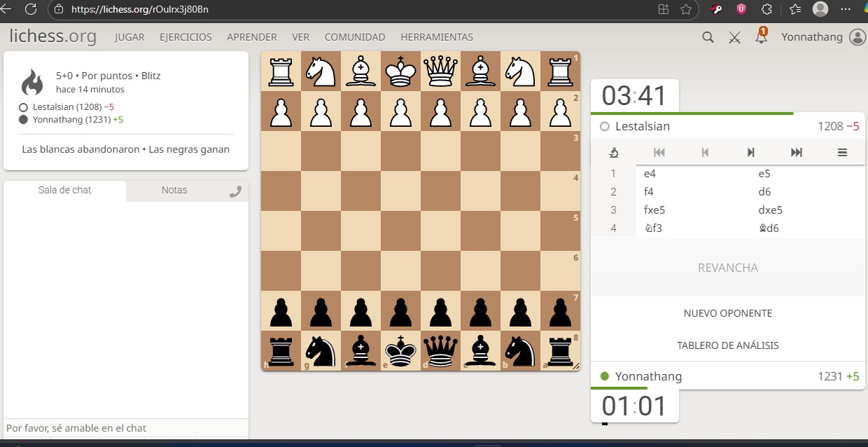Open the HERRAMIENTAS menu
This screenshot has height=447, width=868.
pyautogui.click(x=437, y=37)
